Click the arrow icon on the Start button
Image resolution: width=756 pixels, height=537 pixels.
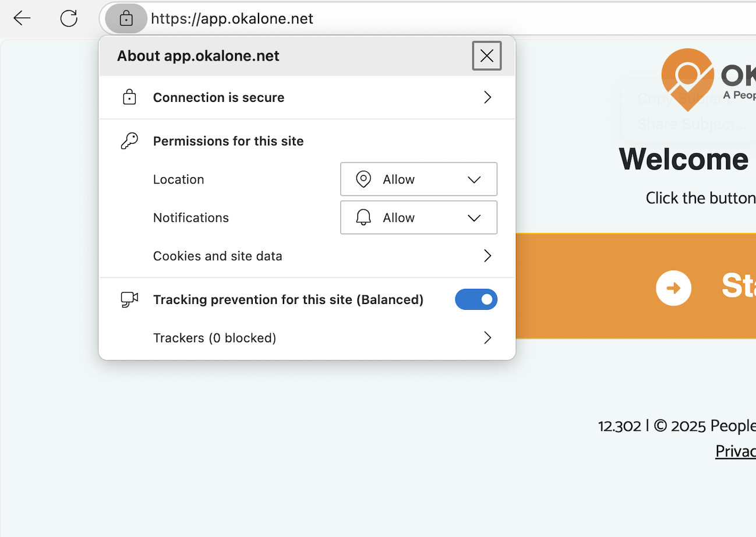674,288
